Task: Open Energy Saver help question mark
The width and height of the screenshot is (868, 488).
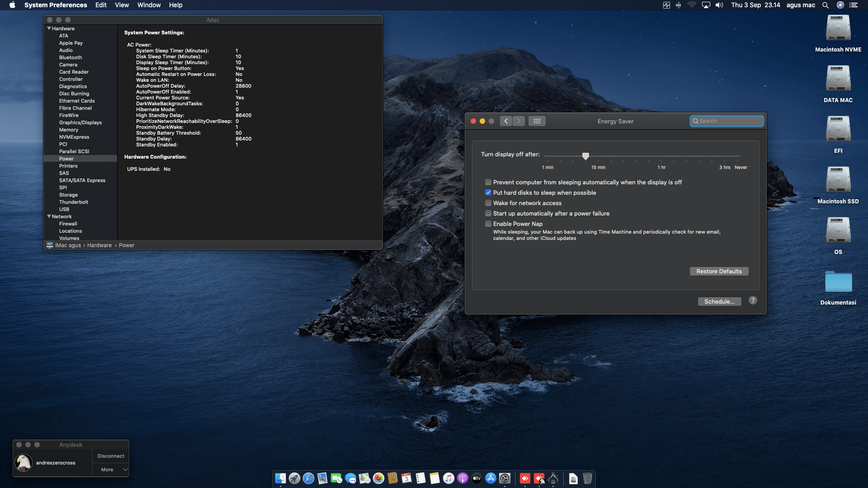Action: click(x=753, y=300)
